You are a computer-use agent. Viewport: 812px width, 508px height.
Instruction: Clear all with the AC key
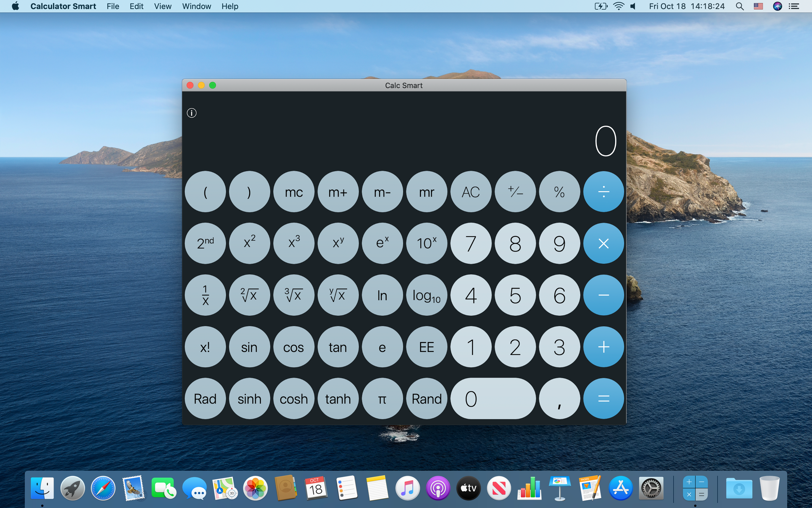pos(471,192)
